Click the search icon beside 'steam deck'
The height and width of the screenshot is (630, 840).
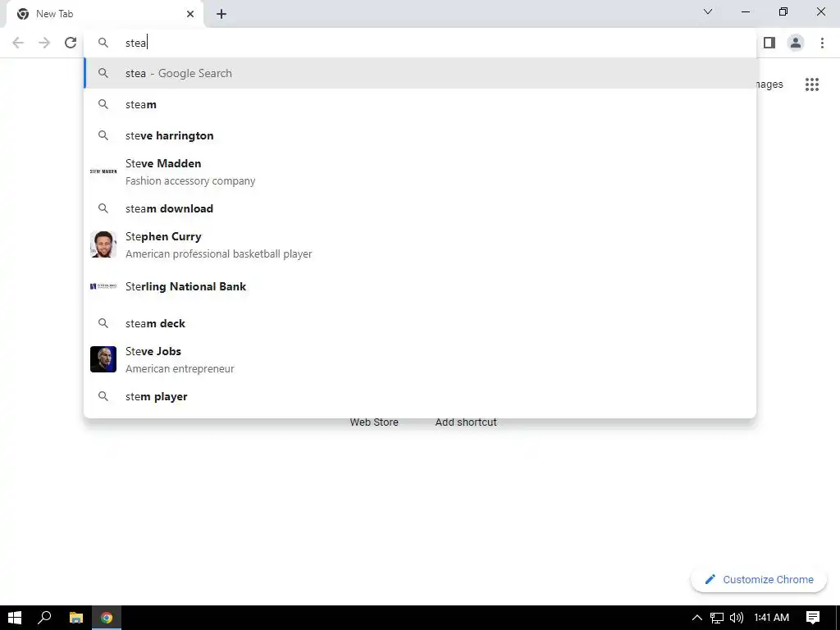[x=103, y=323]
